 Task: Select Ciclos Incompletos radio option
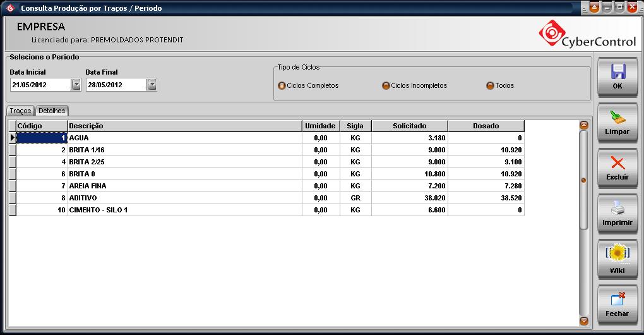point(386,86)
